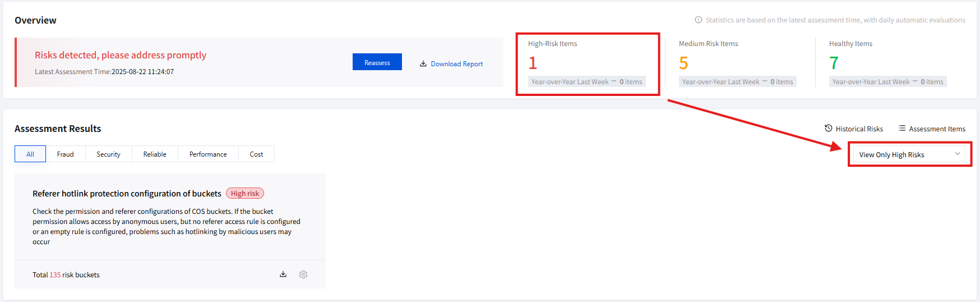The image size is (980, 302).
Task: Click the High-Risk Items count of 1
Action: coord(533,63)
